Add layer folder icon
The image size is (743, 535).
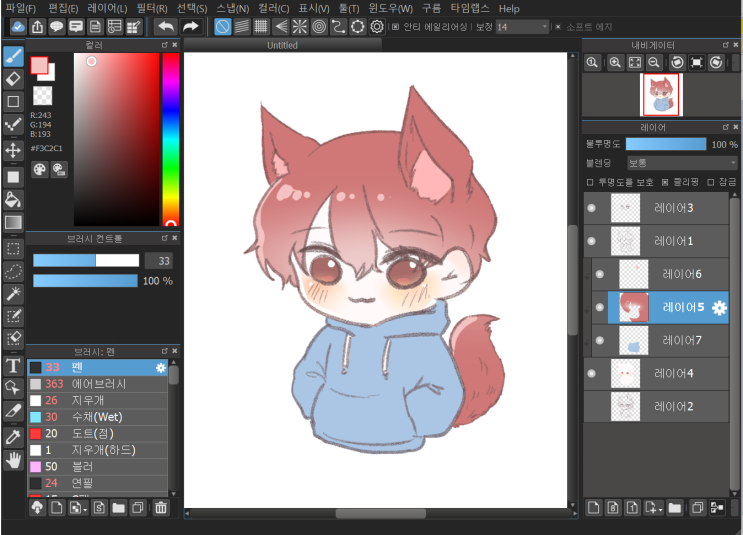tap(675, 508)
